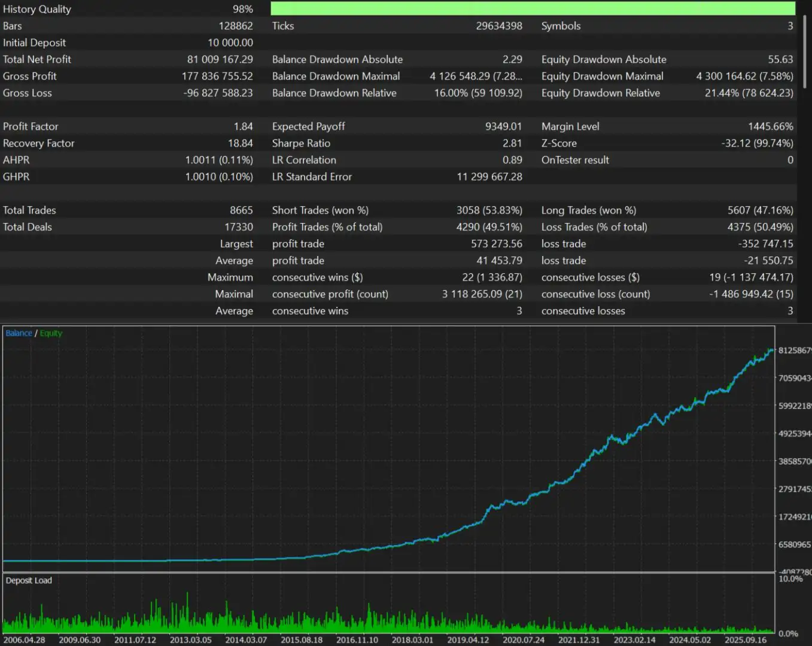Select the Z-Score value -32.12 (99.74%)
The image size is (812, 646).
(758, 143)
